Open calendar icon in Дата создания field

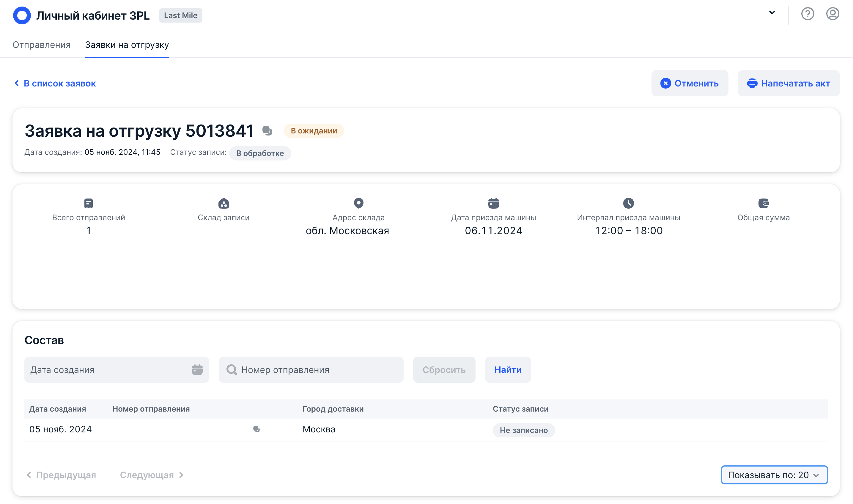[197, 369]
